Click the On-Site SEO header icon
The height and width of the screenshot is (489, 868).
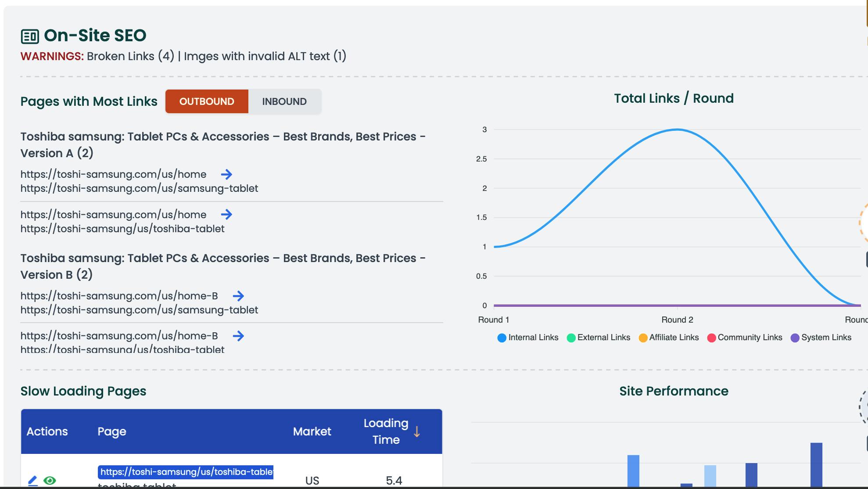click(30, 36)
